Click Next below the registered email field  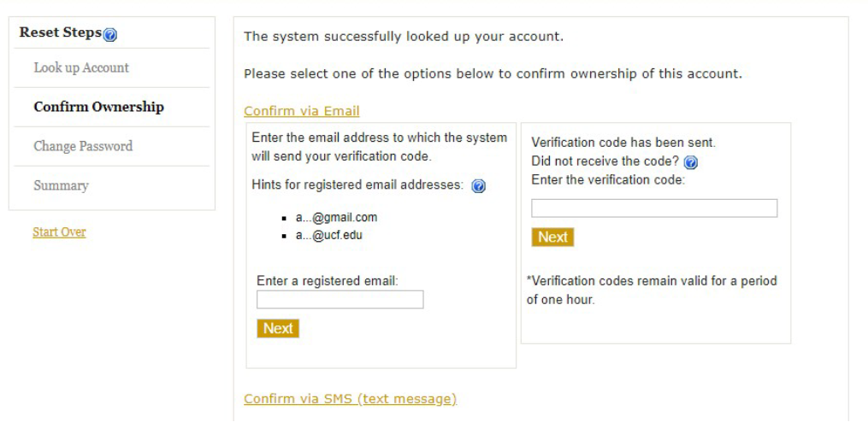(278, 329)
